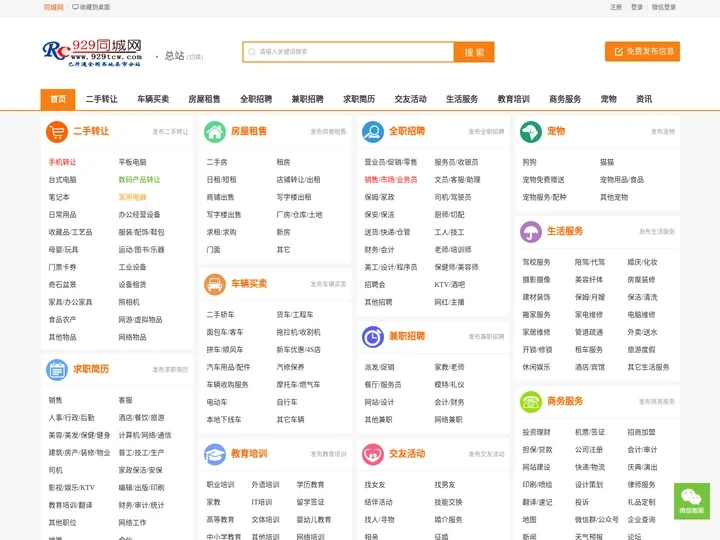
Task: Click the 发布商务服务 link
Action: tap(657, 402)
